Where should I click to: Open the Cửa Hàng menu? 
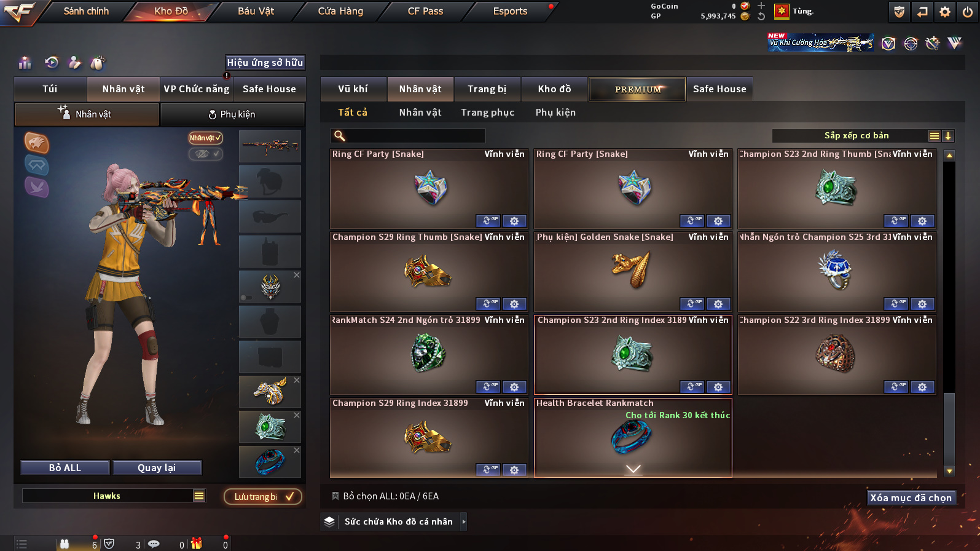pyautogui.click(x=340, y=11)
